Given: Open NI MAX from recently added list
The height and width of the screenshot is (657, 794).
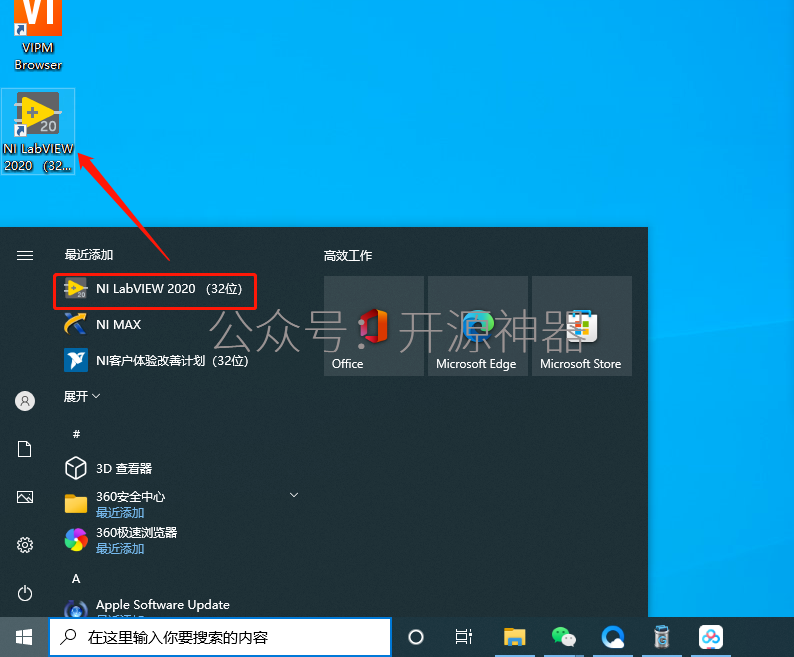Looking at the screenshot, I should tap(118, 325).
